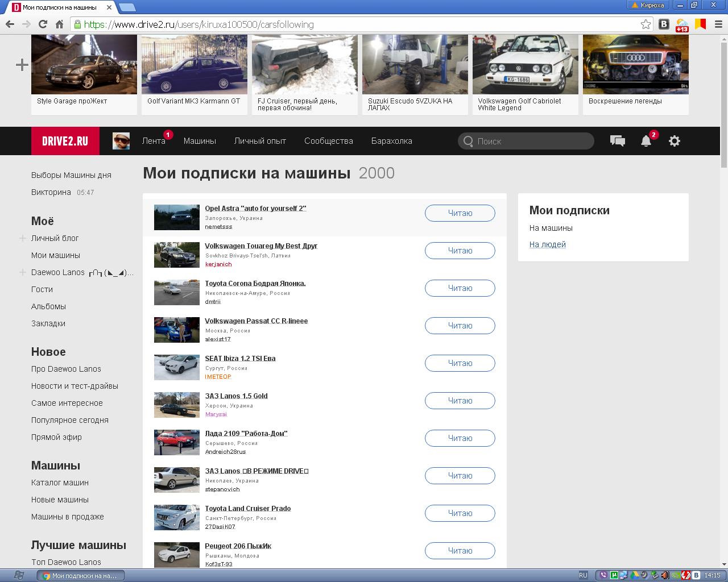Toggle Читаю button for Toyota Corona
728x582 pixels.
[460, 288]
